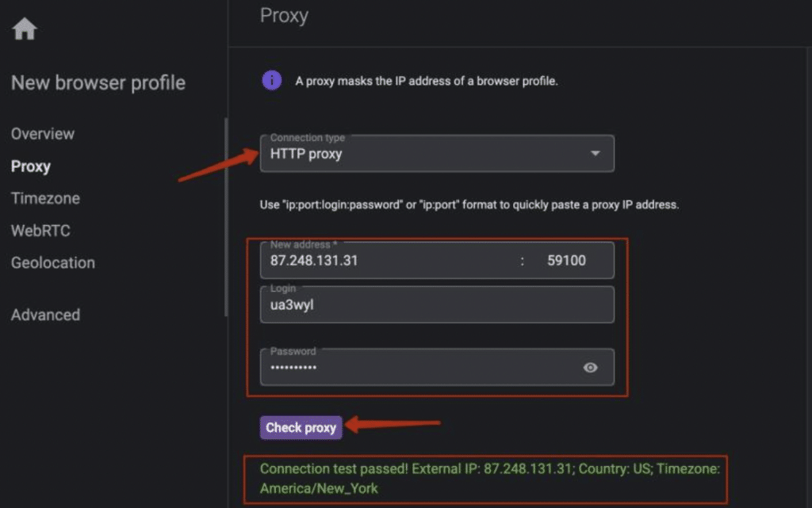
Task: Reveal password with the eye icon
Action: [x=590, y=367]
